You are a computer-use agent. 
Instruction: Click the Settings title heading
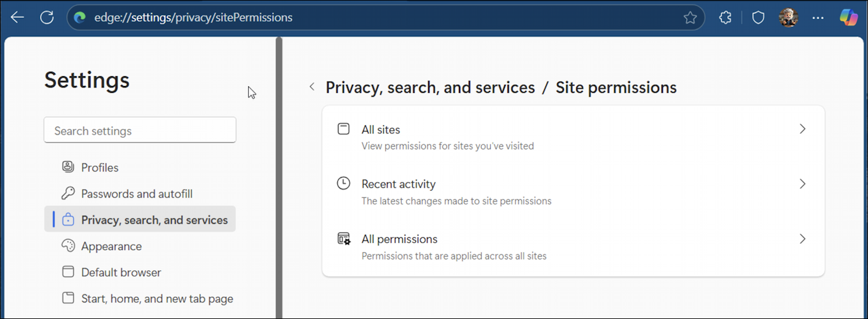(x=87, y=80)
